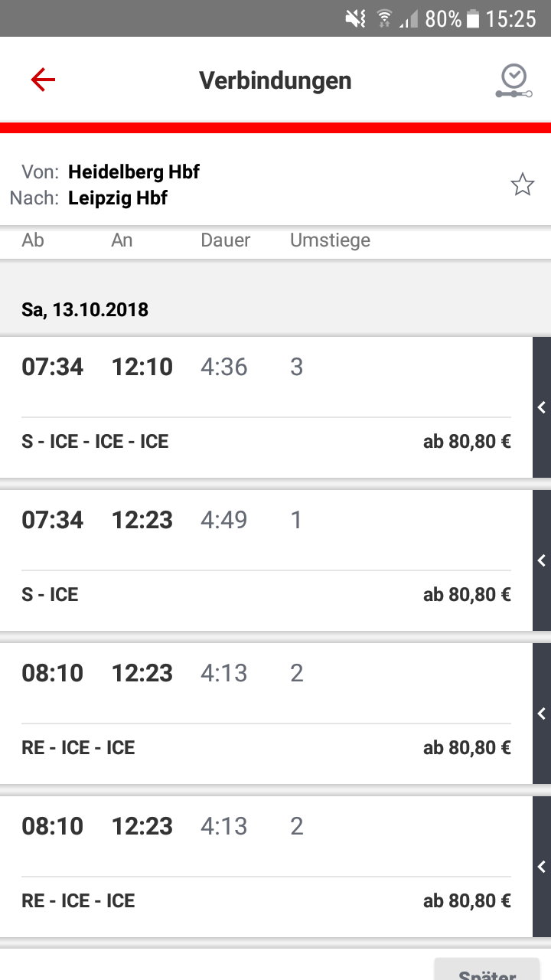Open the real-time schedule clock icon

514,80
